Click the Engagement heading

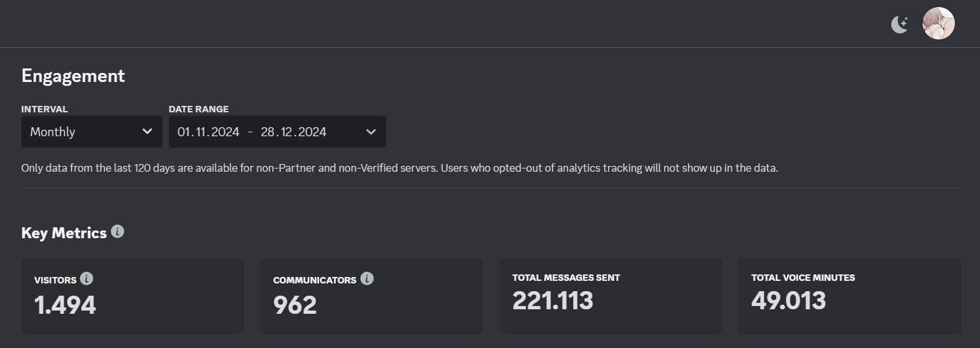pos(73,76)
